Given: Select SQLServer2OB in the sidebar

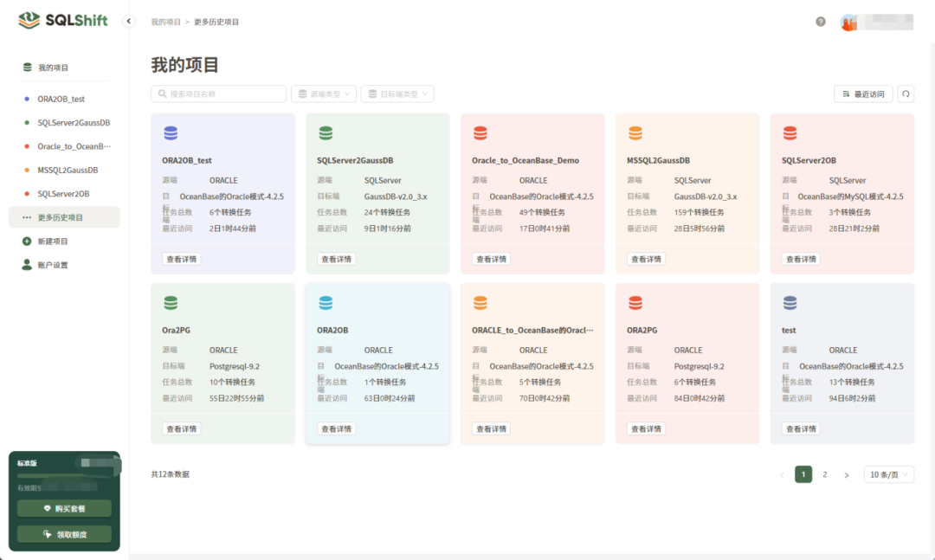Looking at the screenshot, I should 64,194.
